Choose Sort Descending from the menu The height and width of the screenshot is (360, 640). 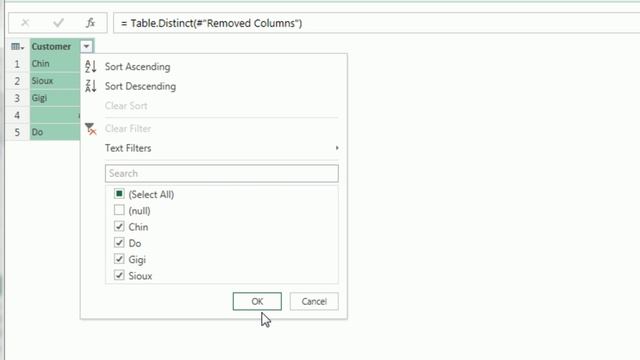140,86
